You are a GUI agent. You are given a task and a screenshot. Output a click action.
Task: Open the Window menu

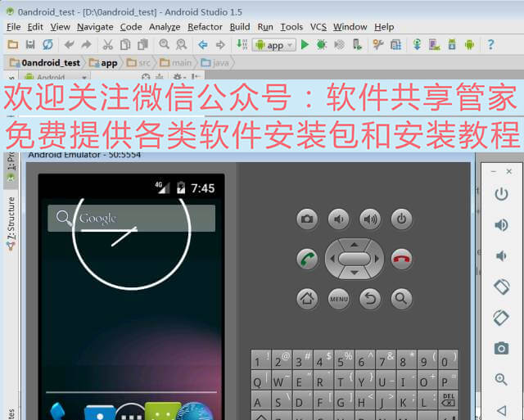pos(350,27)
